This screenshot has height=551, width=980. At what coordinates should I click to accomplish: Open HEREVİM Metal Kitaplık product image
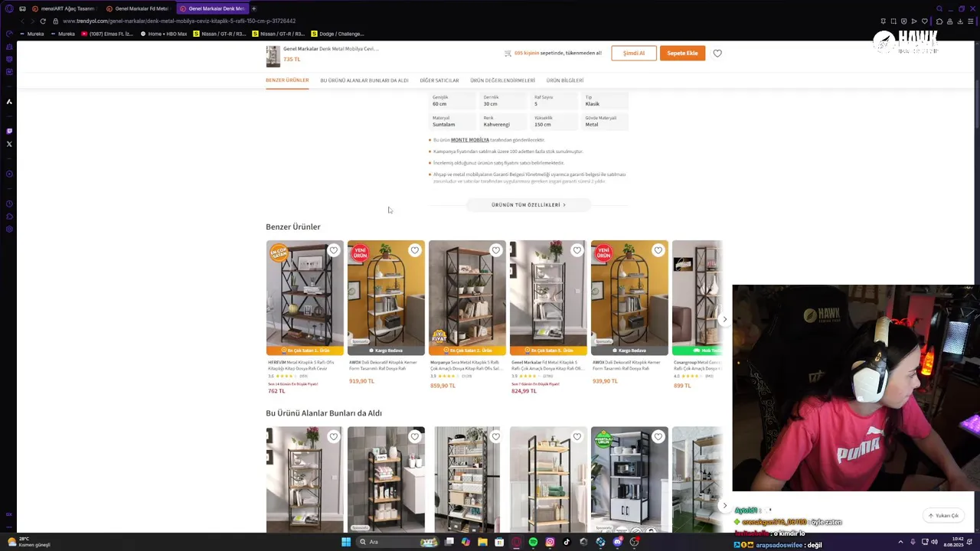[305, 298]
